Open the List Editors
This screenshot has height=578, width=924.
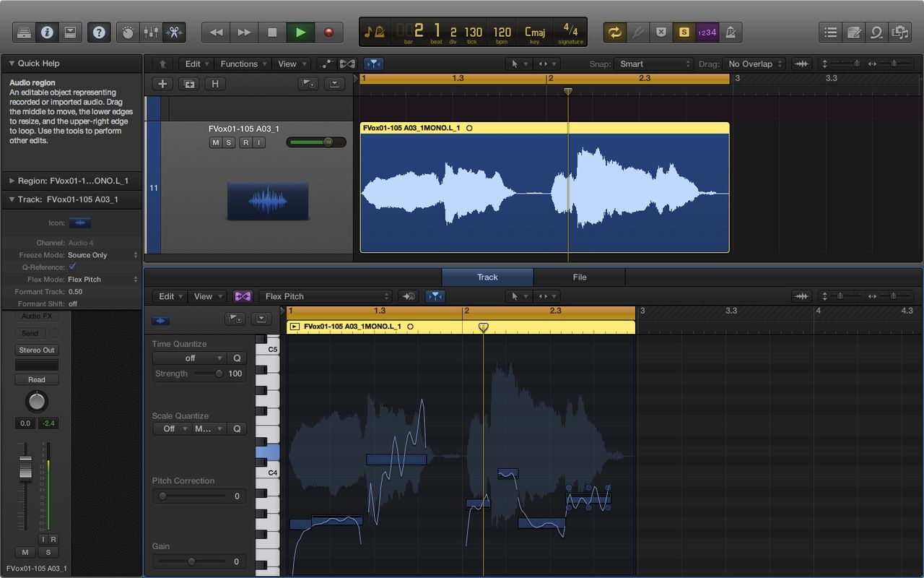pyautogui.click(x=831, y=32)
